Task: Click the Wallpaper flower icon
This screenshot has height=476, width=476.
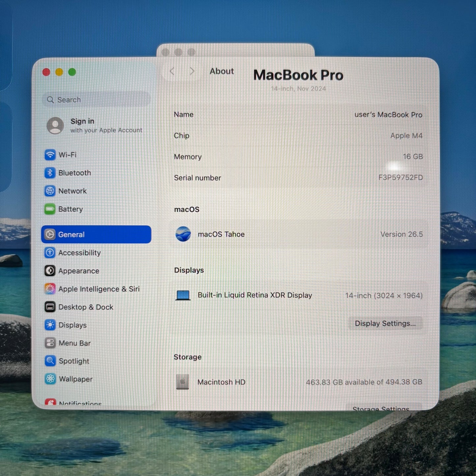Action: pyautogui.click(x=50, y=379)
